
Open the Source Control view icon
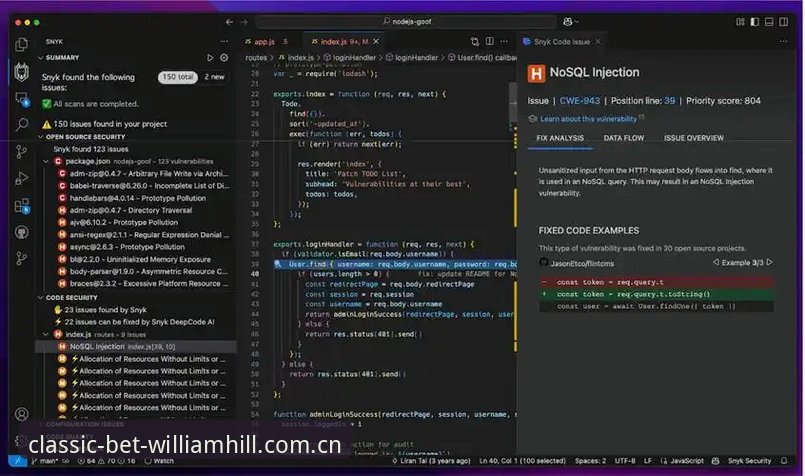(22, 151)
